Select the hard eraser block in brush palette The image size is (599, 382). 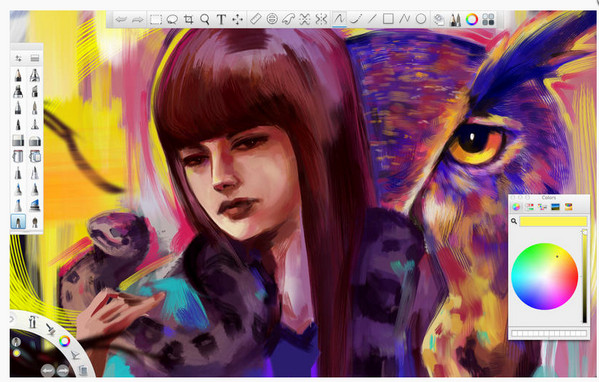point(18,141)
